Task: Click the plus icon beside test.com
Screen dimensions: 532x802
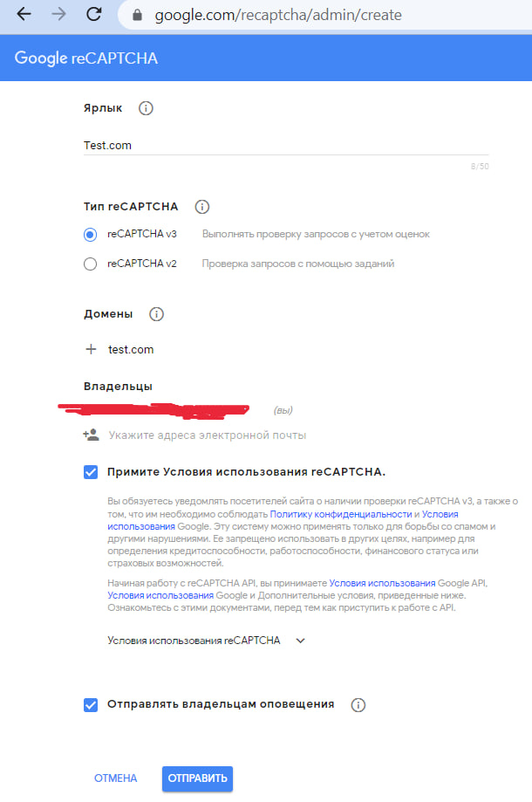Action: pos(91,349)
